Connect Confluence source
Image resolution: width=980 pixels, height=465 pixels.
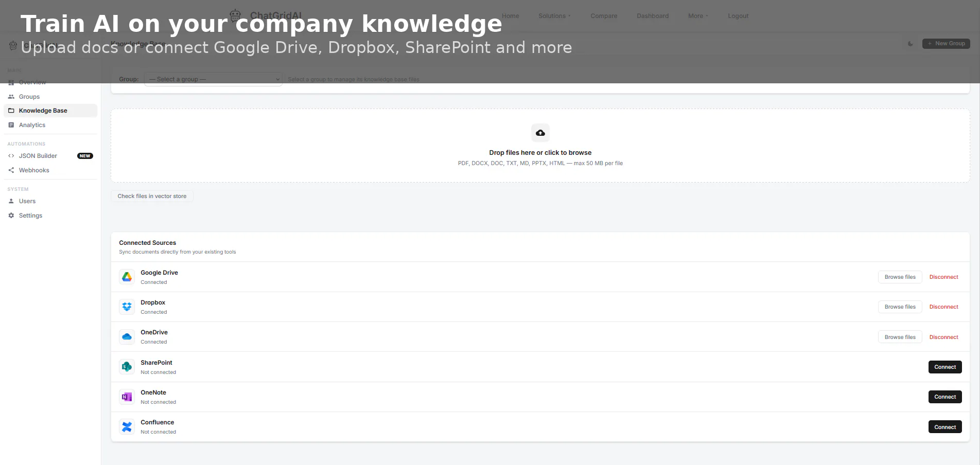coord(945,427)
